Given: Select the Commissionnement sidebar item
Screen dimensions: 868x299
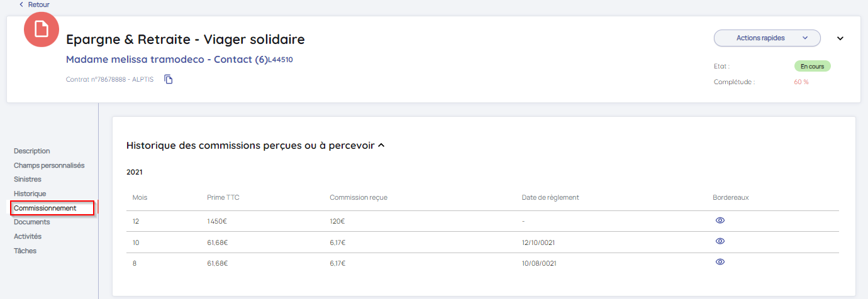Looking at the screenshot, I should [45, 208].
